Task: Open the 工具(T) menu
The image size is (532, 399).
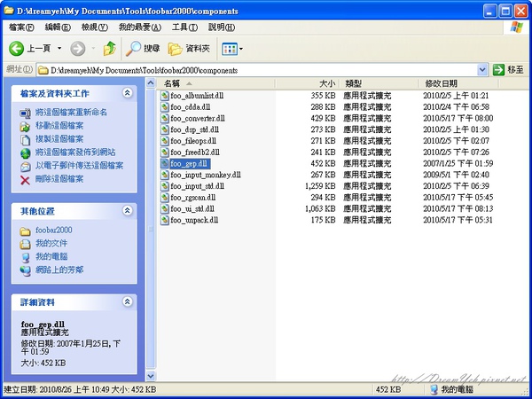Action: pyautogui.click(x=184, y=27)
